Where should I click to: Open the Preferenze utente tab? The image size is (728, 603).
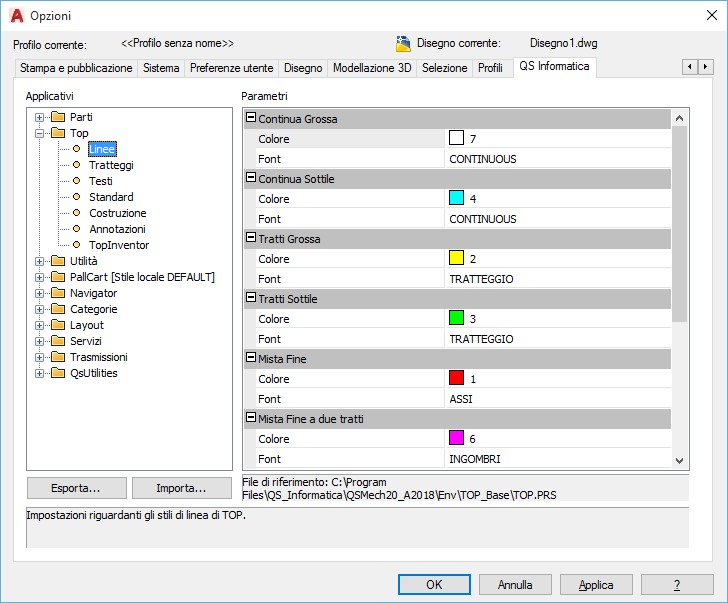[x=232, y=68]
